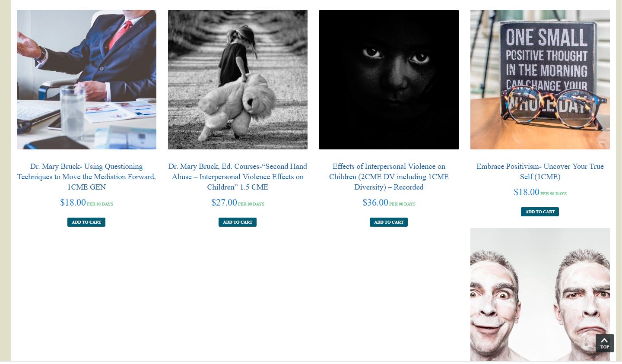Click PER 90 DAYS beside the $36.00 price
Viewport: 622px width, 364px height.
coord(402,204)
